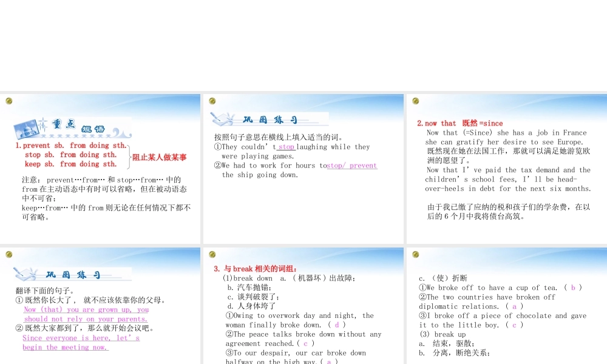
Task: Click the gold pin on the 'now that' slide
Action: [x=416, y=101]
